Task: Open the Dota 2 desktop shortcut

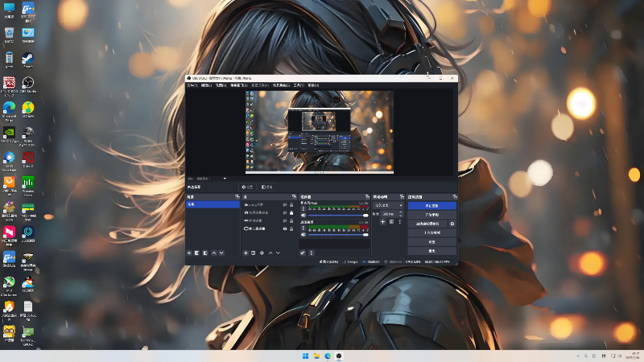Action: [x=28, y=159]
